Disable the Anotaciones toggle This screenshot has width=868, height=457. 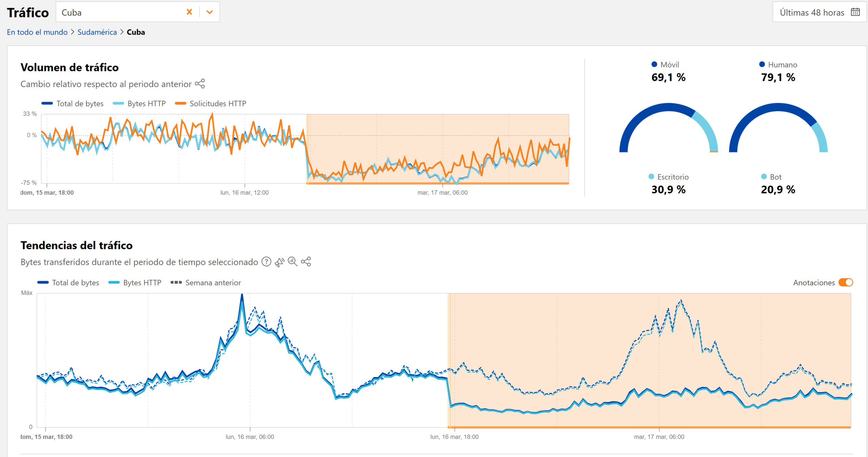point(845,283)
